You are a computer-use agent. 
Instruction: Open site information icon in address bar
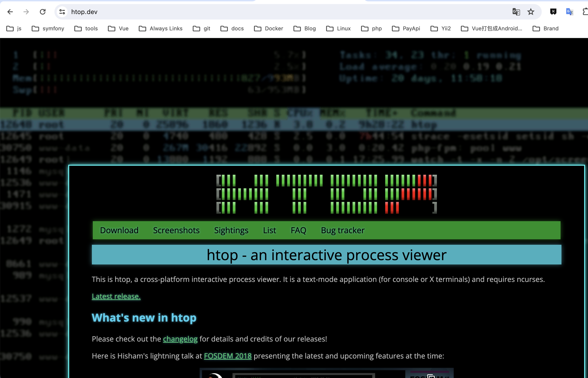(62, 12)
